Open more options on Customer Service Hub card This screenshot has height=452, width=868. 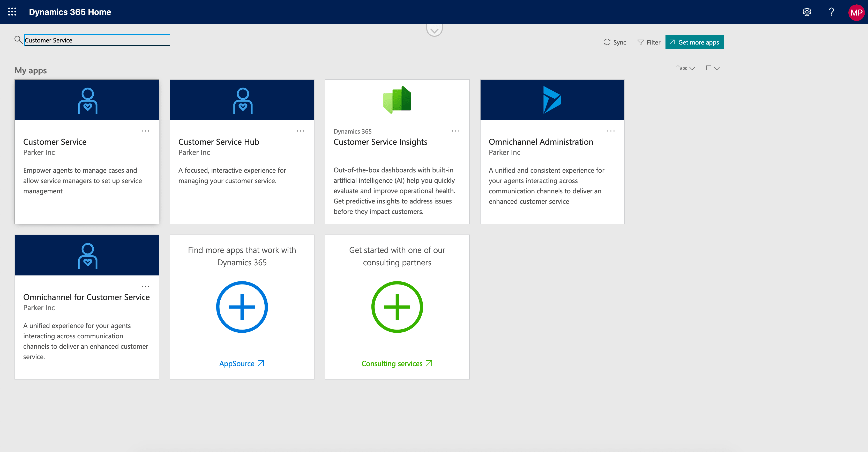click(301, 131)
